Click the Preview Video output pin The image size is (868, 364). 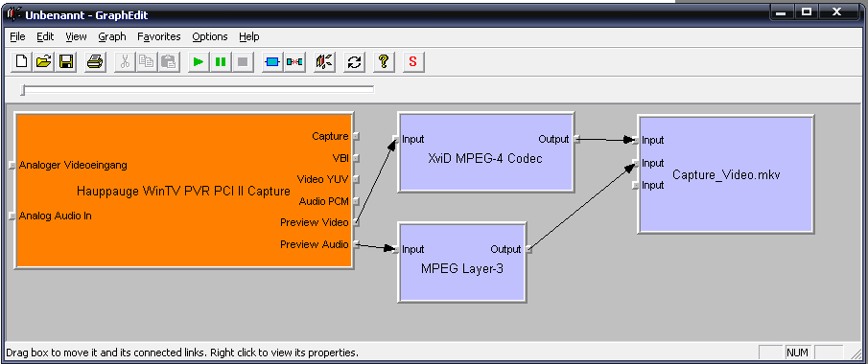[x=356, y=222]
